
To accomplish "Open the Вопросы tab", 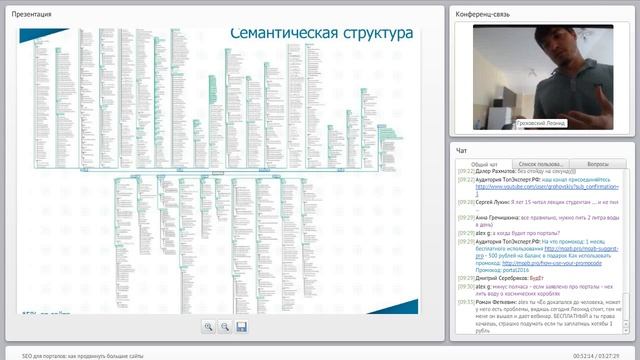I will click(x=598, y=164).
